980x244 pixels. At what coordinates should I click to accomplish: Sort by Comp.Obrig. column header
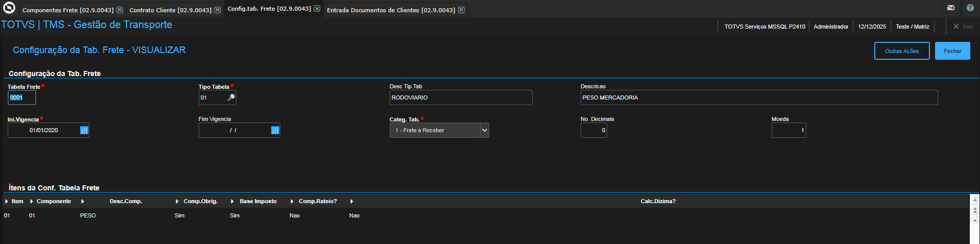point(200,202)
